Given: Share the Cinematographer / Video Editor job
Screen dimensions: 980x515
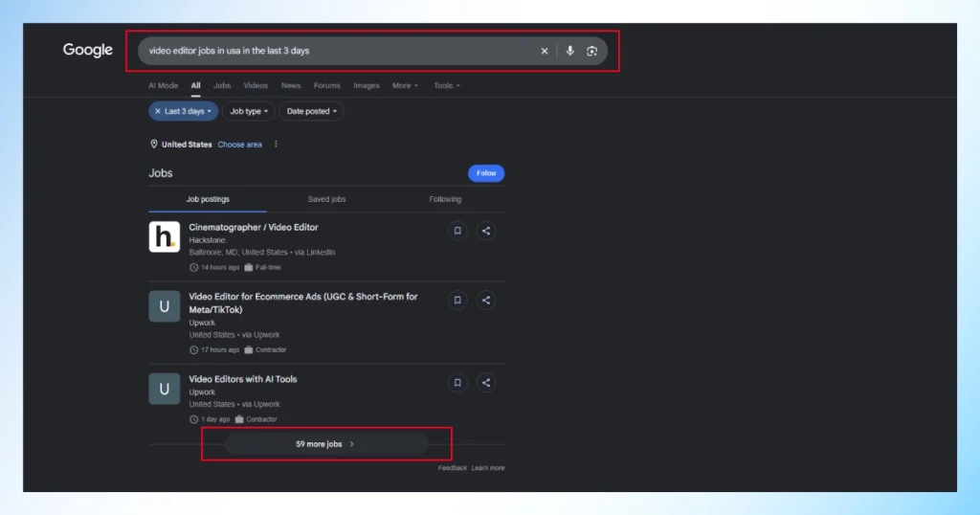Looking at the screenshot, I should coord(485,231).
